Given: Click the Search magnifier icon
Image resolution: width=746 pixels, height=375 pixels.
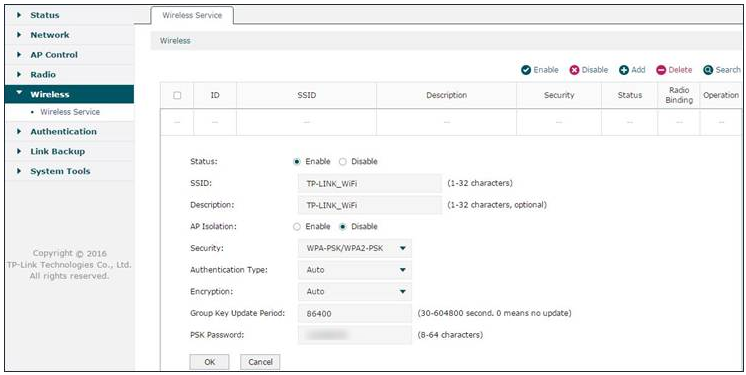Looking at the screenshot, I should 708,70.
